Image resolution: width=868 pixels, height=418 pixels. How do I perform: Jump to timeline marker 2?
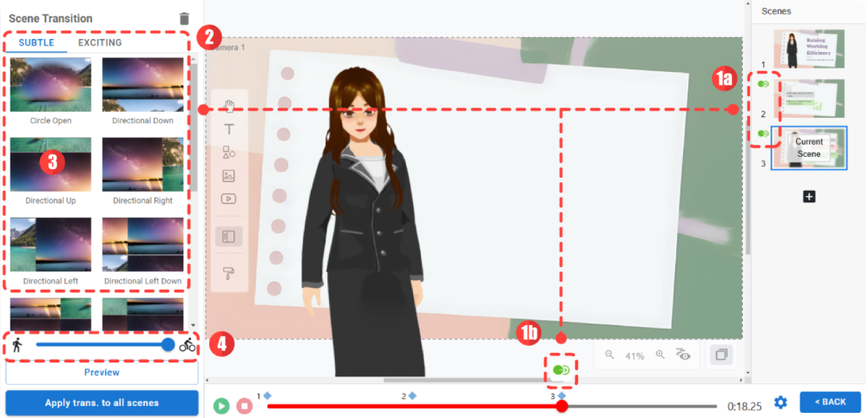(x=412, y=395)
